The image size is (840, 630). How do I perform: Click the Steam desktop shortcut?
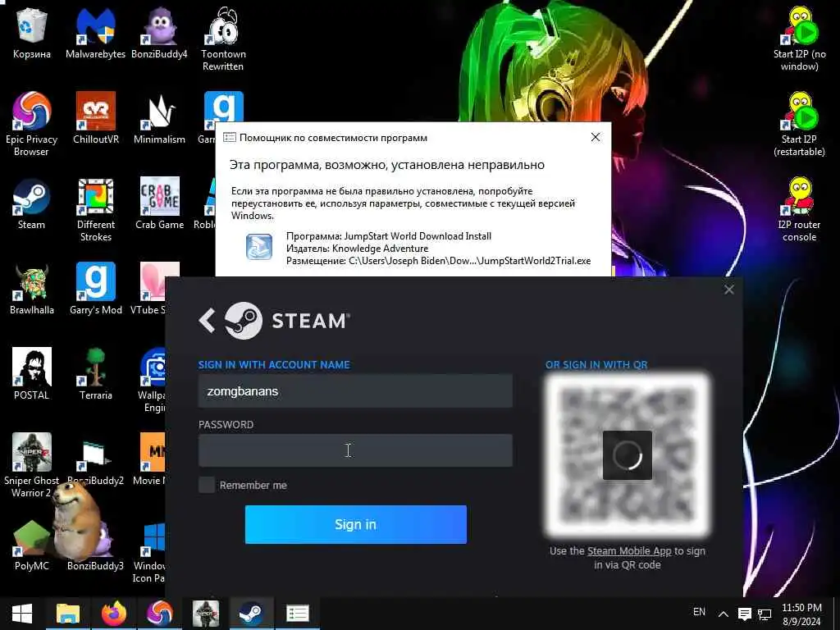pos(32,203)
